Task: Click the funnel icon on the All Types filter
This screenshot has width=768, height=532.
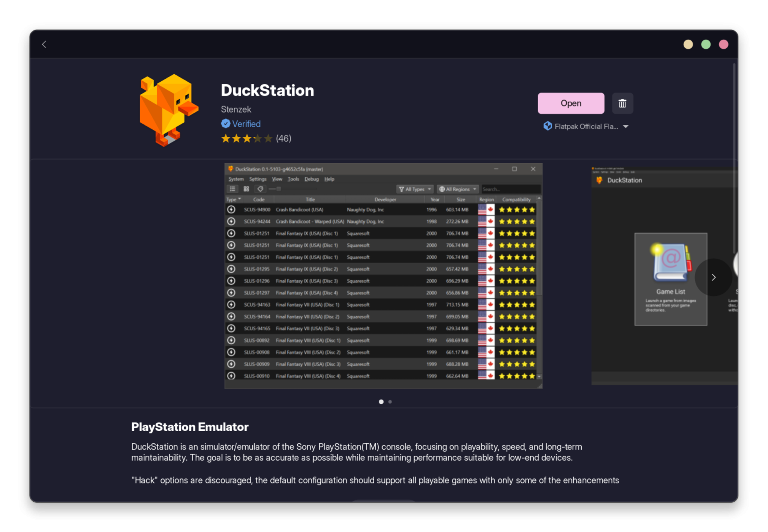Action: pyautogui.click(x=401, y=189)
